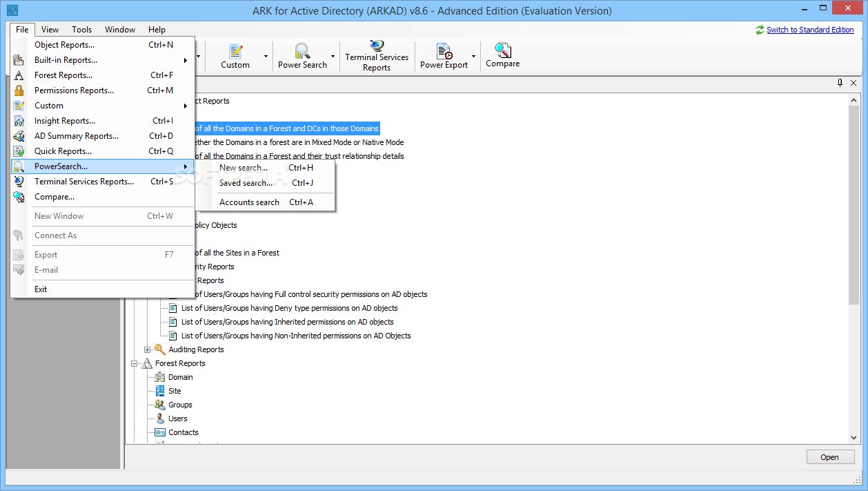Screen dimensions: 868x491
Task: Select Non-Inherited permissions on AD Objects report
Action: (x=296, y=336)
